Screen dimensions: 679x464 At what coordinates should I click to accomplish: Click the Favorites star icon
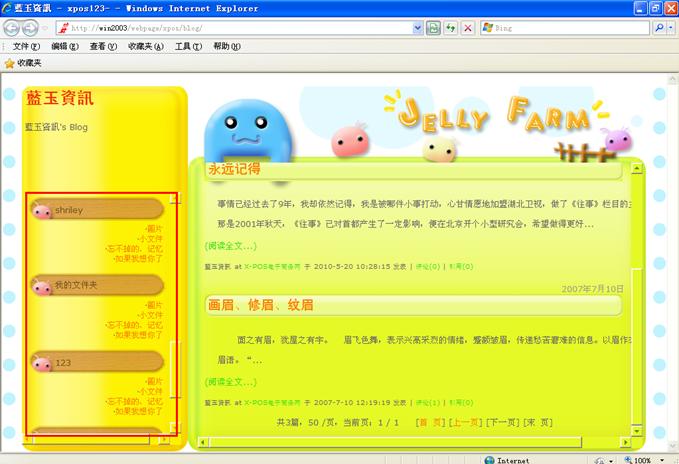[10, 63]
